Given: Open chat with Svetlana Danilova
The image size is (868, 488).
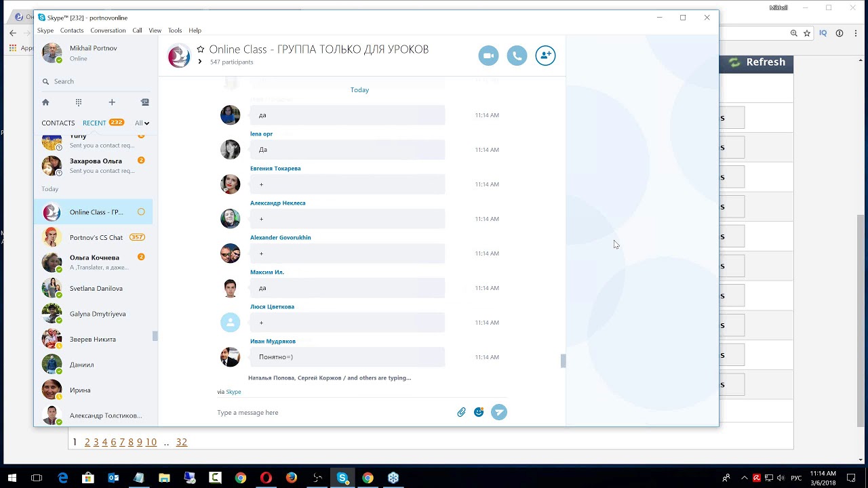Looking at the screenshot, I should 94,288.
